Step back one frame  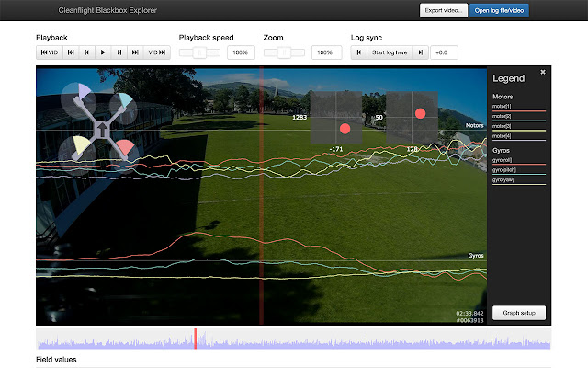tap(86, 53)
